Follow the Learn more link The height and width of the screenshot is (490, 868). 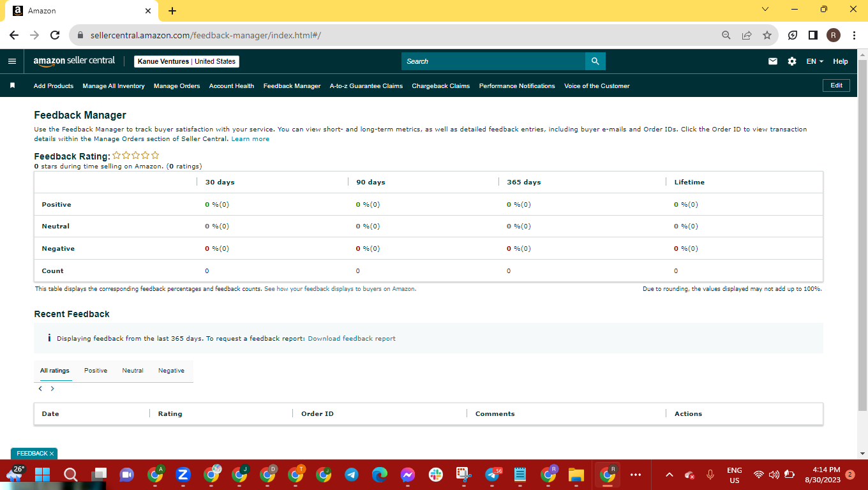(x=250, y=139)
